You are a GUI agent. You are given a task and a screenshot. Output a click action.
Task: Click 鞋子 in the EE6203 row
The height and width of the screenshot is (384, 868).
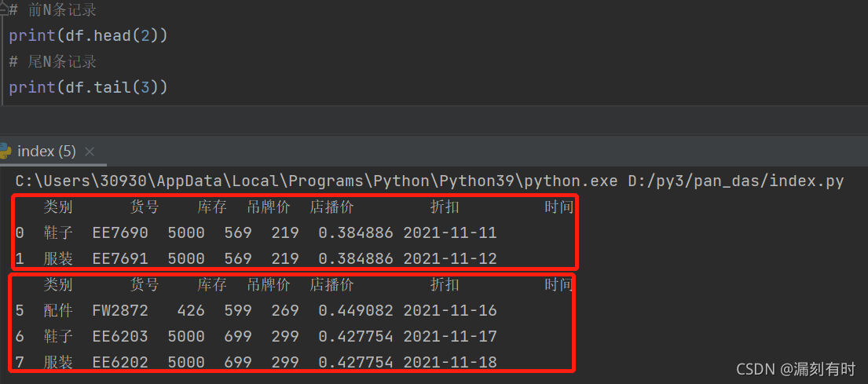tap(58, 336)
